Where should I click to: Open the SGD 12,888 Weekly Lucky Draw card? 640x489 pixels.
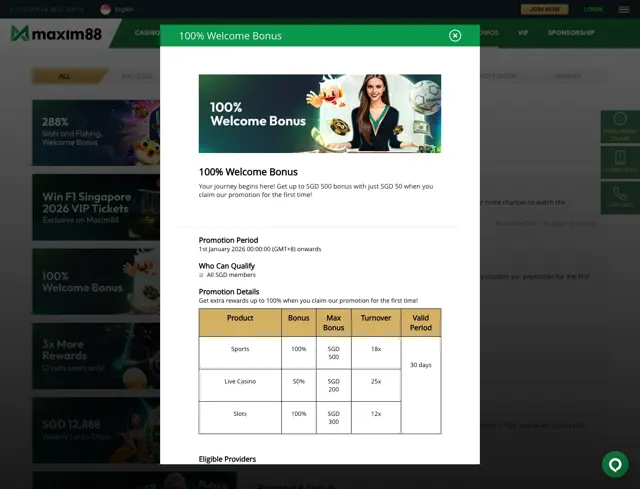pos(96,430)
